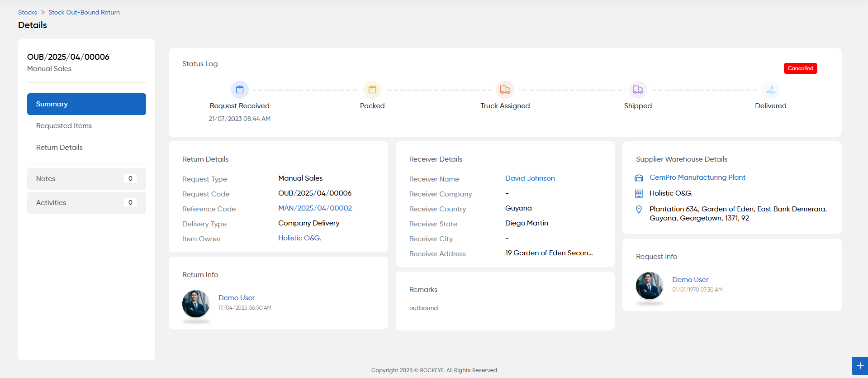Click the building icon next to Holistic O&G.
The image size is (868, 378).
639,194
